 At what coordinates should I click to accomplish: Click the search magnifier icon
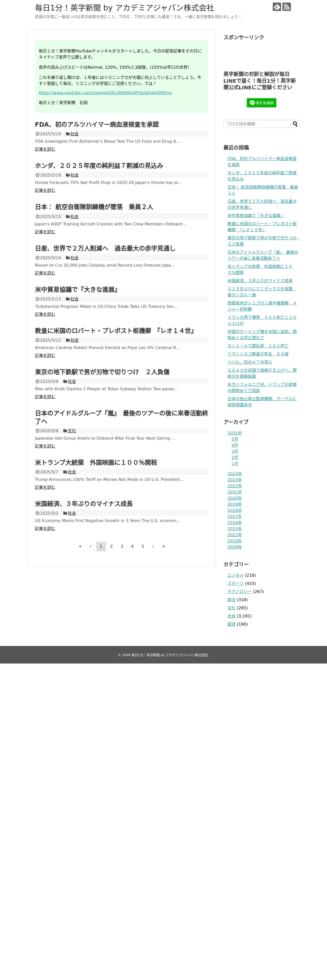(x=295, y=124)
